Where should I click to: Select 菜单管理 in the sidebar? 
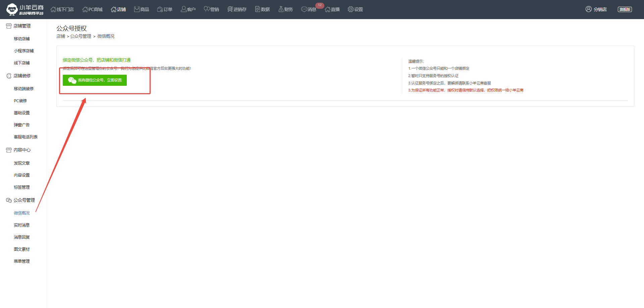coord(22,261)
